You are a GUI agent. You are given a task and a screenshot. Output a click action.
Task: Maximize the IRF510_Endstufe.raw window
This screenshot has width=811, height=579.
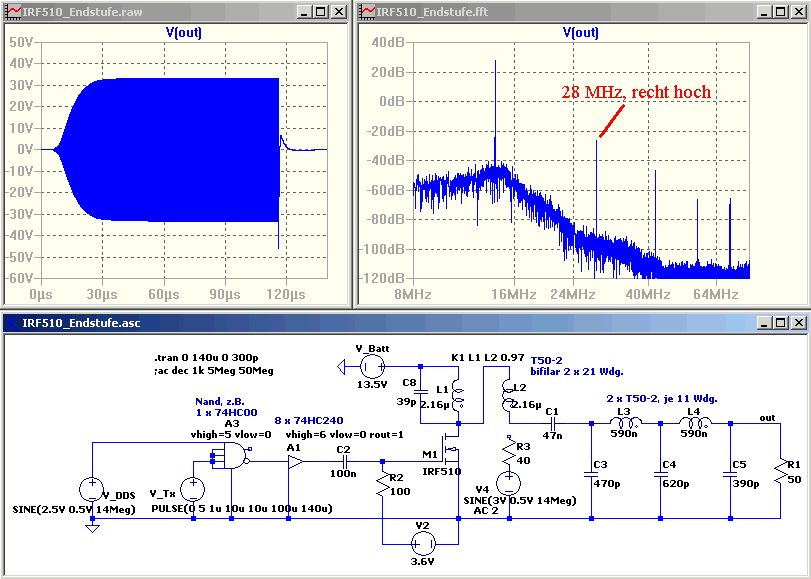tap(320, 12)
